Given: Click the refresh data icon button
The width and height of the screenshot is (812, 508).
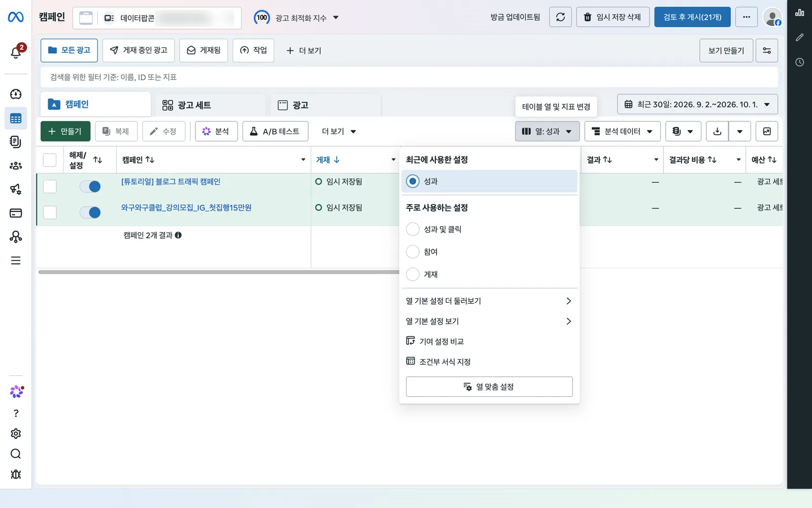Looking at the screenshot, I should click(560, 17).
